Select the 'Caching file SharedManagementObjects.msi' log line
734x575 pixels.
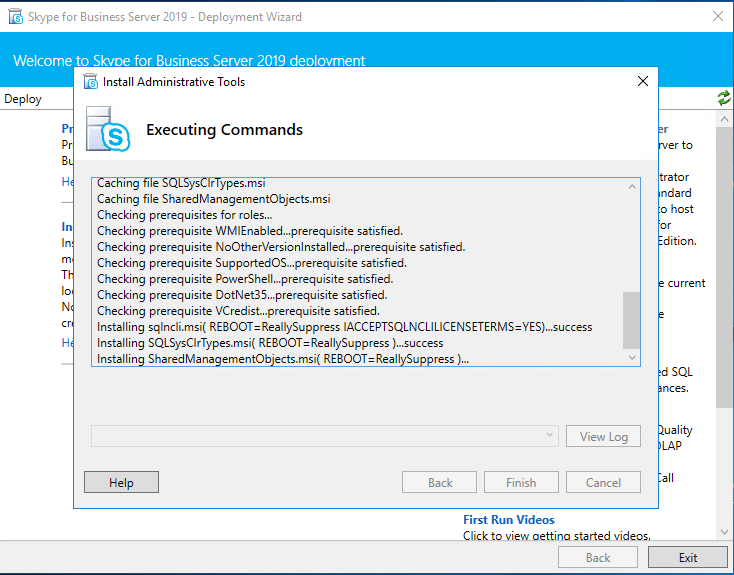tap(213, 199)
